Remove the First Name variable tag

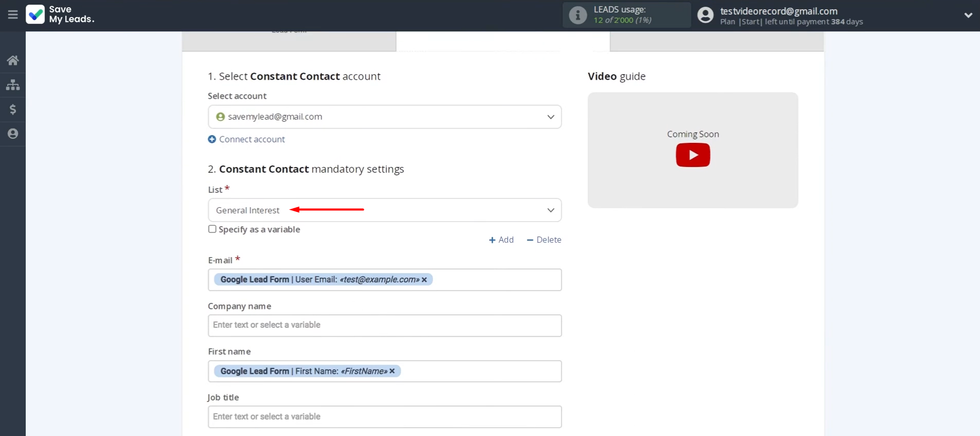pyautogui.click(x=392, y=371)
